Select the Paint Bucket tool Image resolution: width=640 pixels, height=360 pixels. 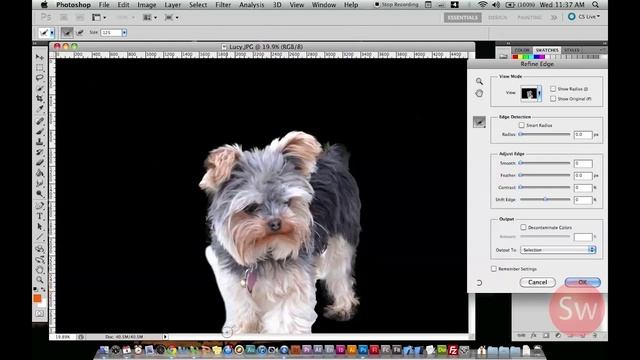40,173
